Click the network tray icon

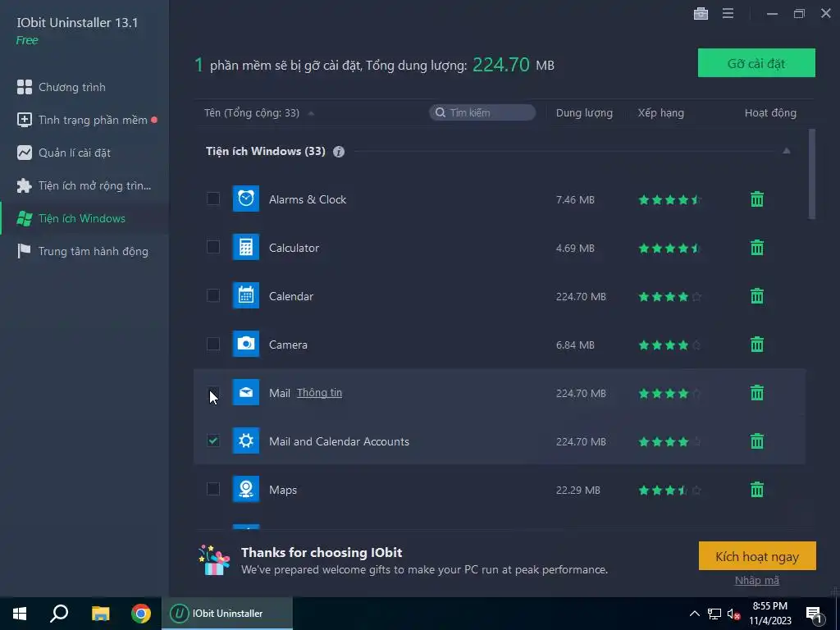pos(714,614)
